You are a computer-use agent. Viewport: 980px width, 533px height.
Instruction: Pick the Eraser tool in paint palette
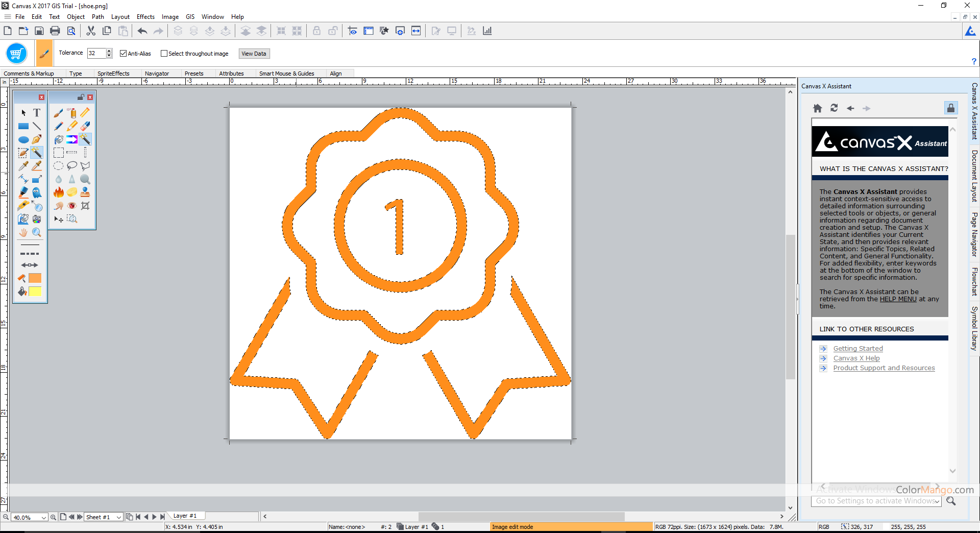85,126
